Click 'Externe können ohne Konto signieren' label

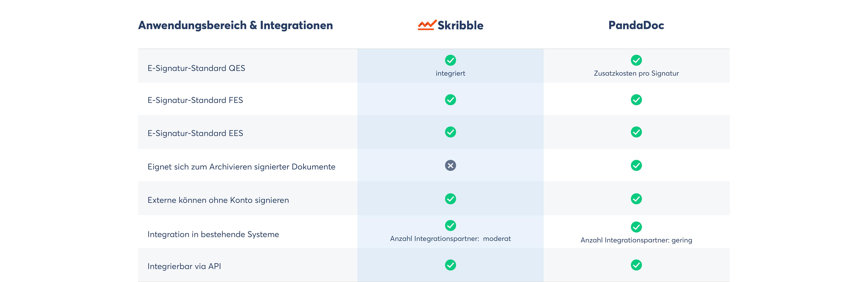(218, 200)
